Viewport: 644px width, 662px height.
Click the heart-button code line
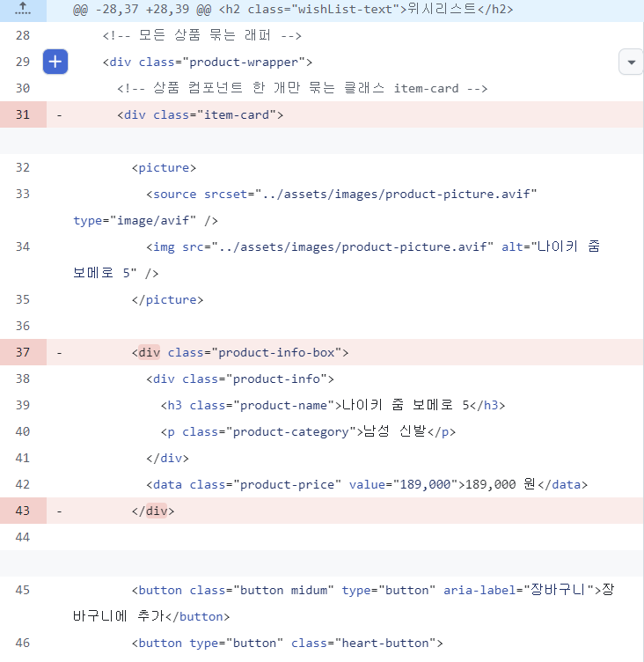[x=288, y=643]
